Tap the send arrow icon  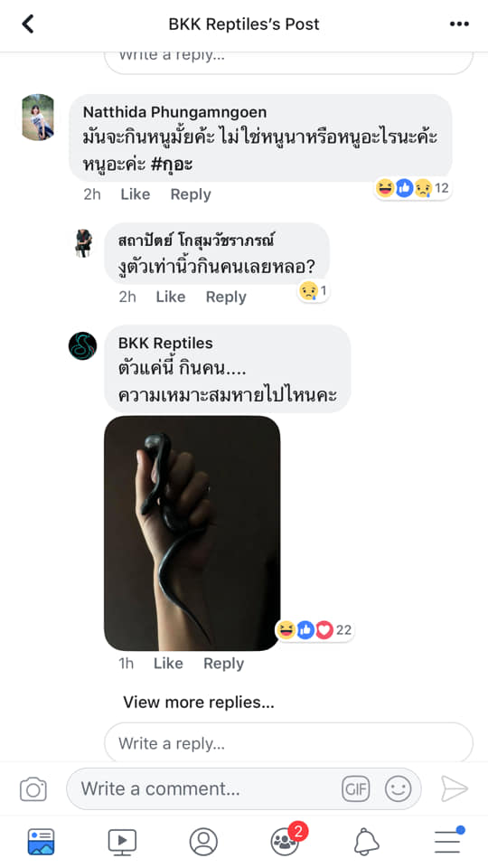pyautogui.click(x=455, y=788)
